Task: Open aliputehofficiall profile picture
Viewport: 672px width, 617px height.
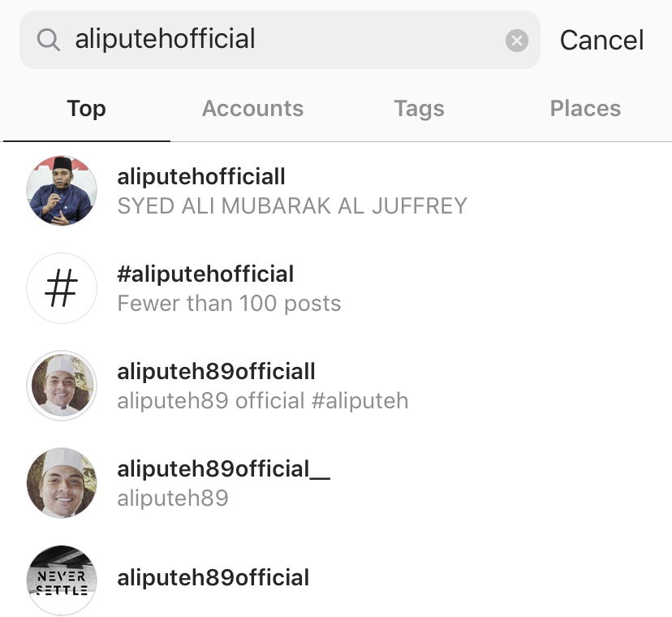Action: click(x=62, y=191)
